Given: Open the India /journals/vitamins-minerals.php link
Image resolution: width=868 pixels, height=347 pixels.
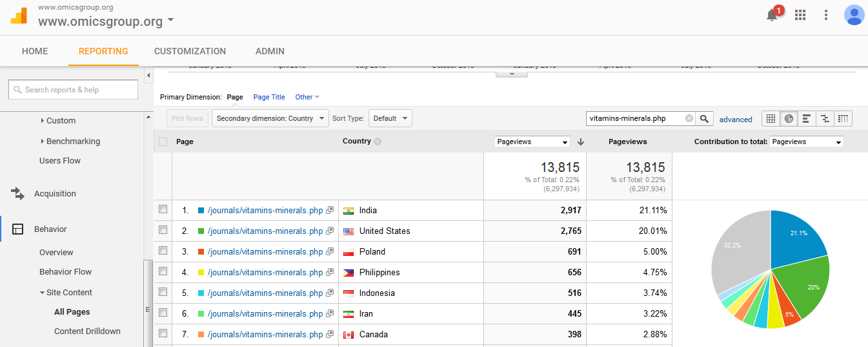Looking at the screenshot, I should click(x=265, y=211).
